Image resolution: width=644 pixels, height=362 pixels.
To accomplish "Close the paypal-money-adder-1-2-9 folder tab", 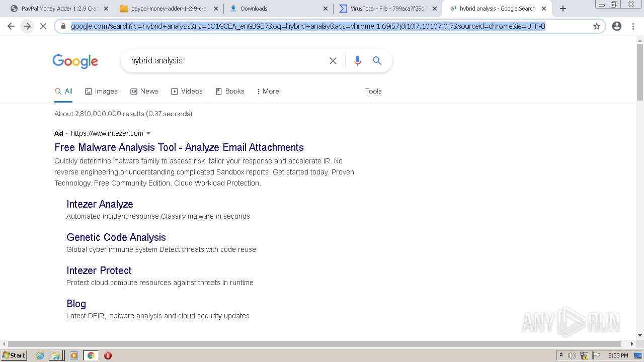I will pyautogui.click(x=216, y=9).
